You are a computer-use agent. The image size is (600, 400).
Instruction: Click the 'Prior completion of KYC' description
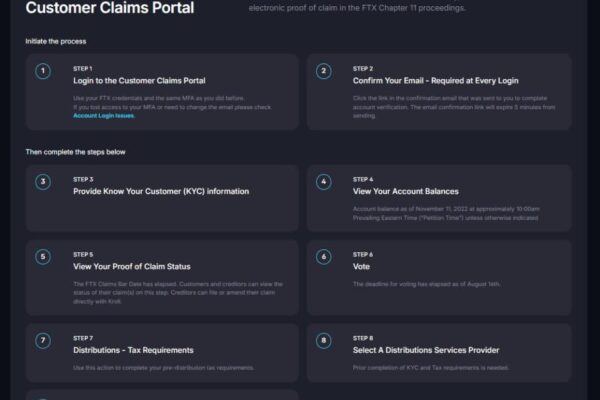click(430, 368)
